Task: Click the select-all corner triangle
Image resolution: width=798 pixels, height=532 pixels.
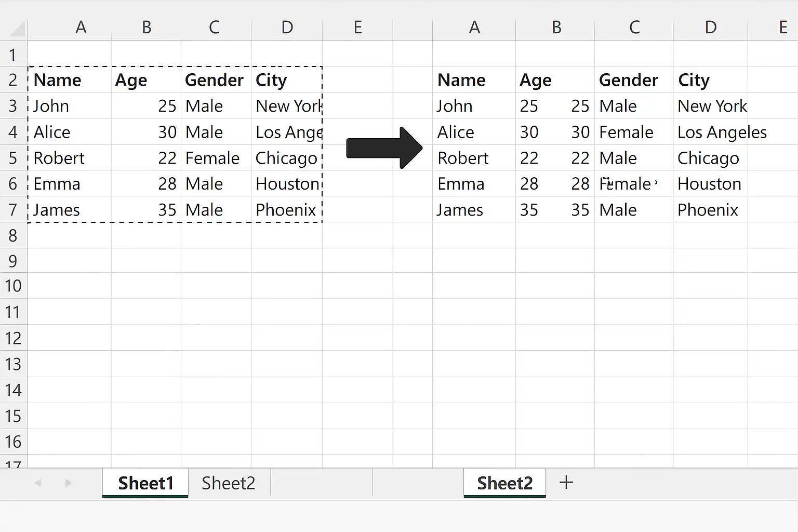Action: tap(17, 29)
